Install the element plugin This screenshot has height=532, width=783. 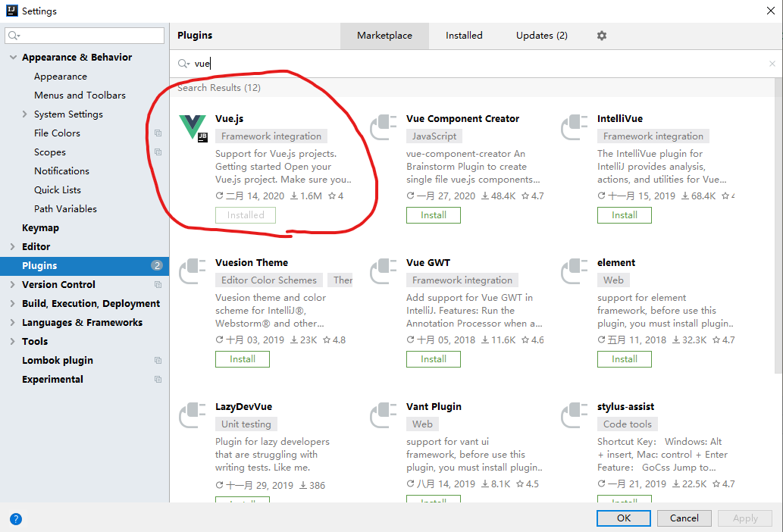tap(625, 359)
